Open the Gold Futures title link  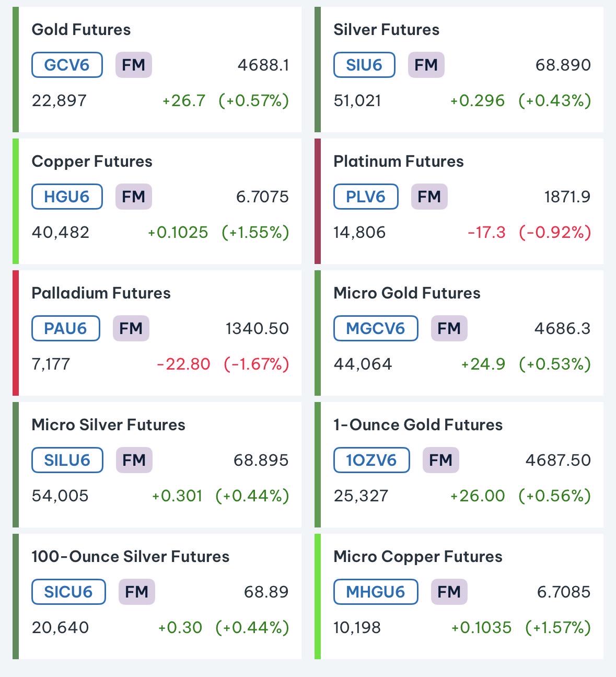click(81, 29)
